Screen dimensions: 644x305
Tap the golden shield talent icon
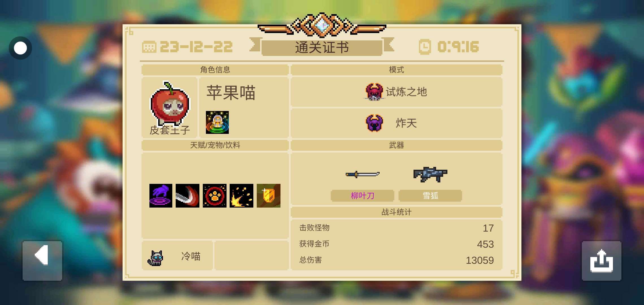tap(269, 196)
